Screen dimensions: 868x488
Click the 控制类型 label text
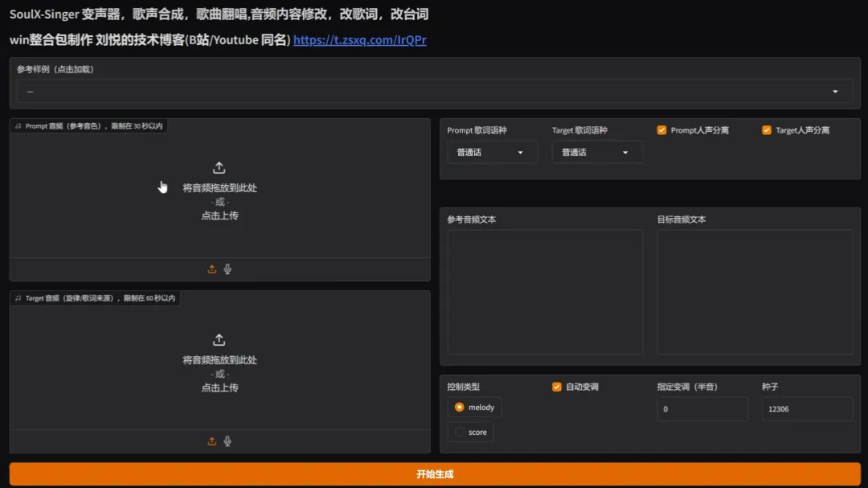click(464, 387)
